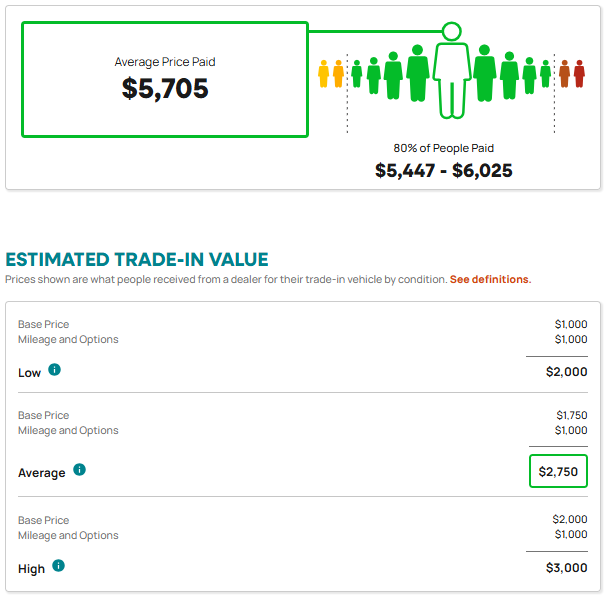This screenshot has height=598, width=609.
Task: Click the High condition label
Action: coord(31,569)
